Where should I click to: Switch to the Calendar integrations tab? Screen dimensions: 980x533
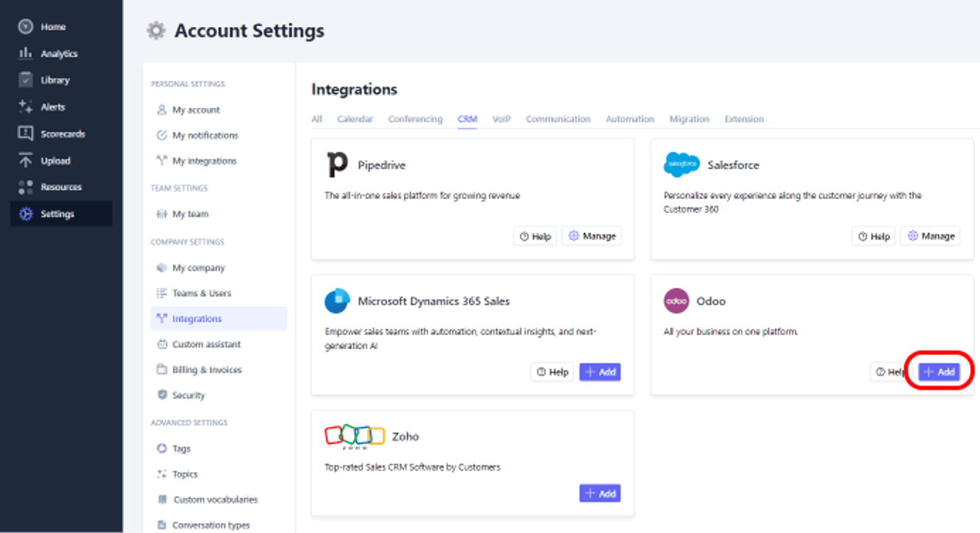tap(354, 119)
